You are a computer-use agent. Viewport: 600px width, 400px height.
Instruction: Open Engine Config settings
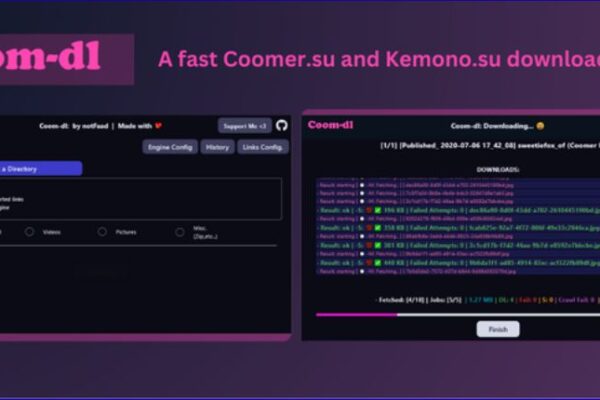click(170, 147)
